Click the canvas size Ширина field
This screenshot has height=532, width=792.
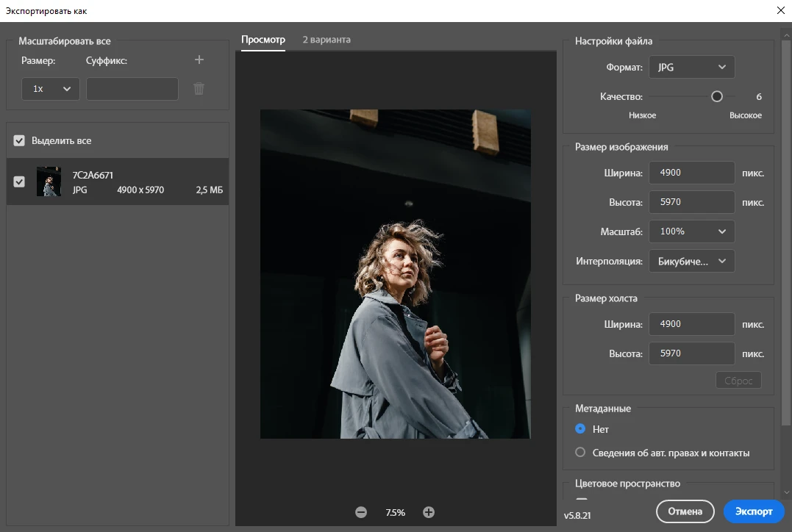[691, 325]
